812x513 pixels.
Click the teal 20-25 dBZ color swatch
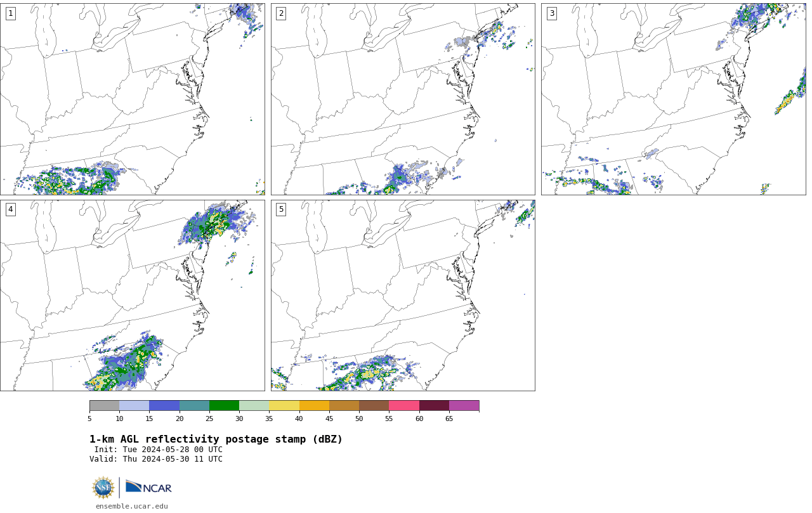(194, 406)
